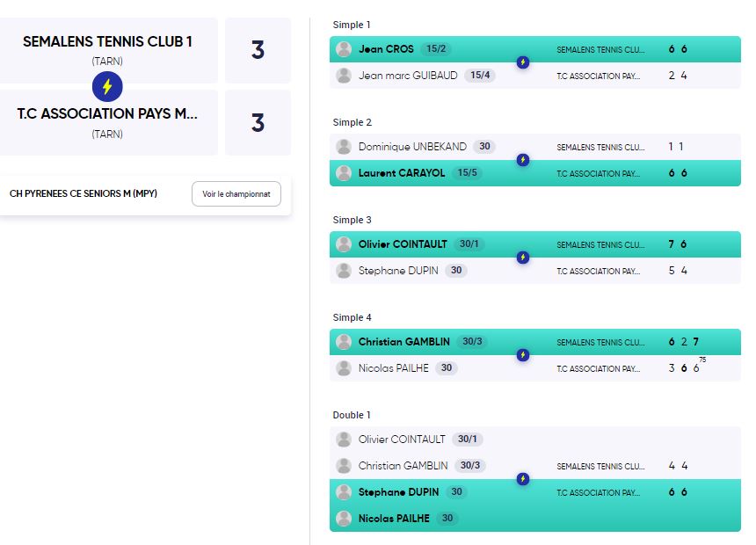Viewport: 756px width, 545px height.
Task: Click Nicolas PAILHE avatar in Simple 4
Action: (344, 368)
